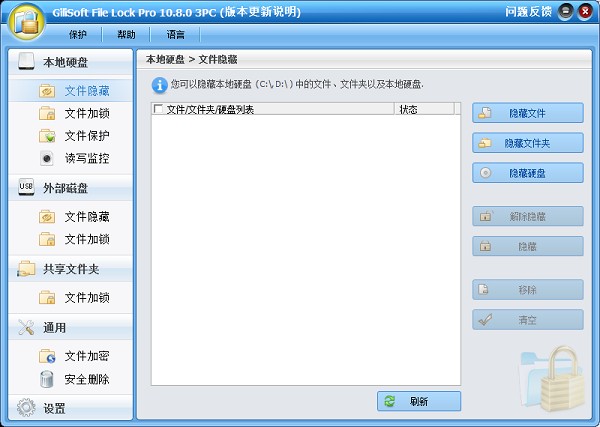Expand the 外部磁盘 section header

tap(66, 188)
